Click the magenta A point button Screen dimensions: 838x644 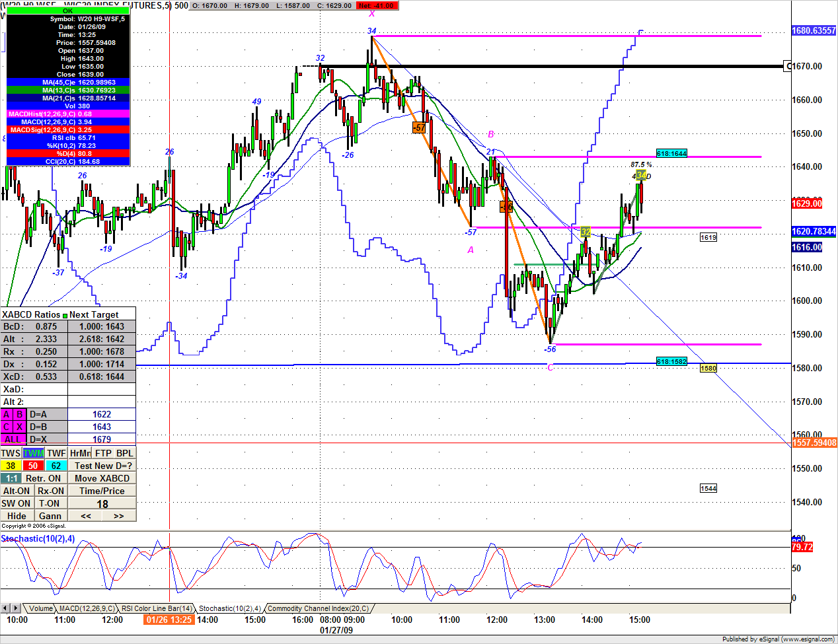tap(7, 415)
